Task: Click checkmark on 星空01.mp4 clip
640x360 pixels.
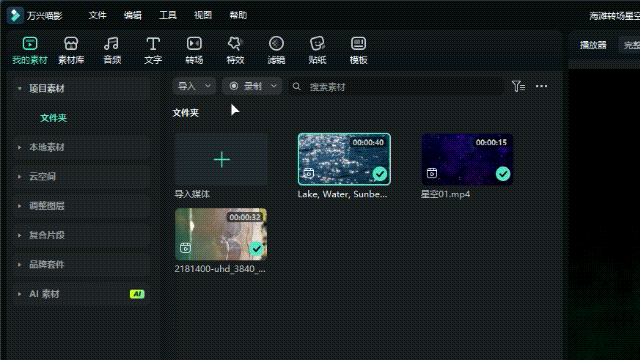Action: coord(503,174)
